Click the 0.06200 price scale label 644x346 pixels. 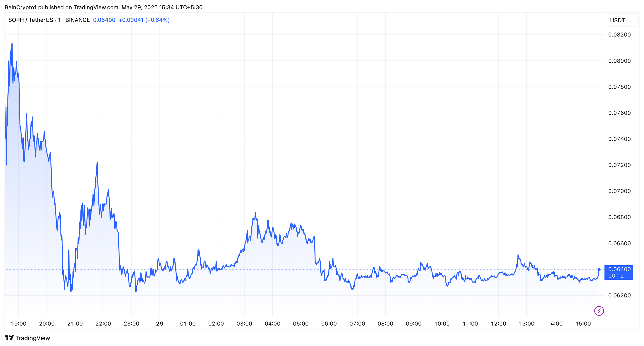point(619,296)
